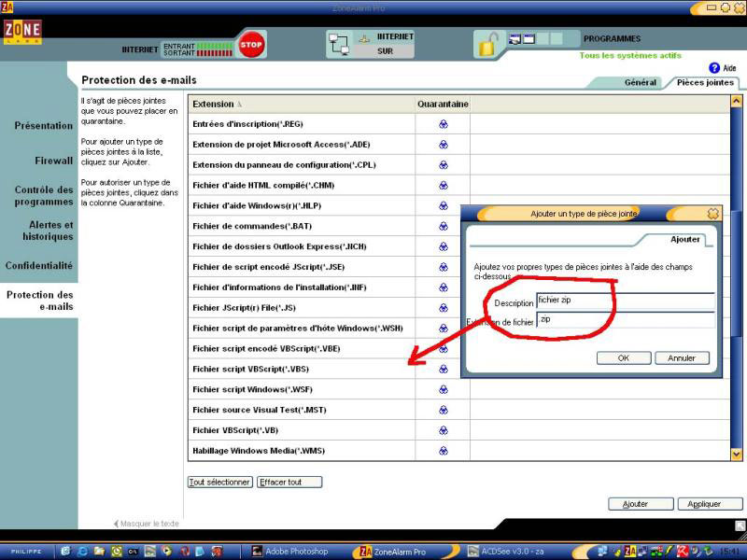The width and height of the screenshot is (747, 560).
Task: Toggle quarantine for Windows Media .WMS
Action: point(443,451)
